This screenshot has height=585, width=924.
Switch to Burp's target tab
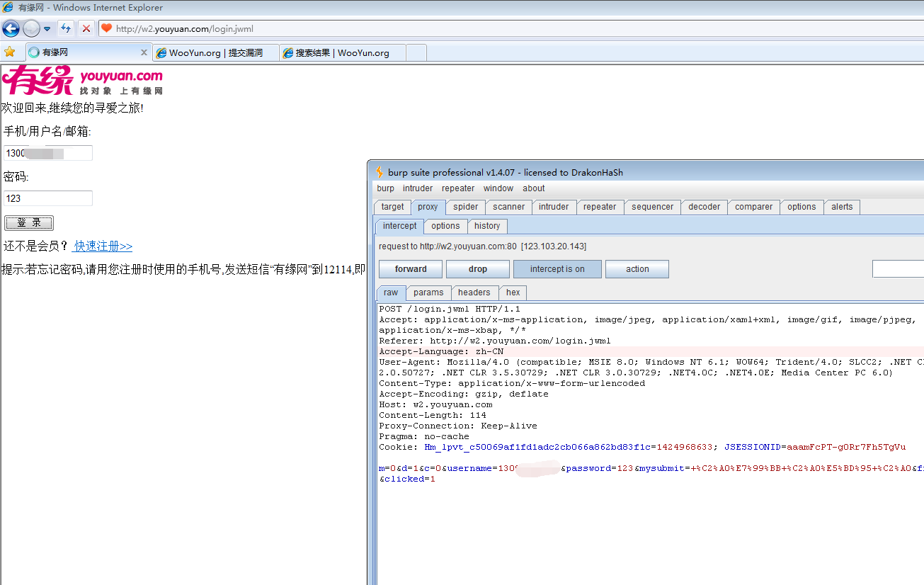(x=392, y=207)
